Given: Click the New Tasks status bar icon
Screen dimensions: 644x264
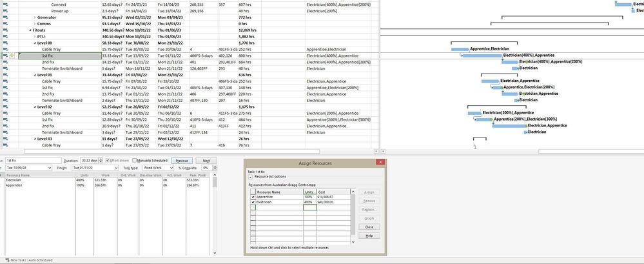Looking at the screenshot, I should [x=8, y=260].
